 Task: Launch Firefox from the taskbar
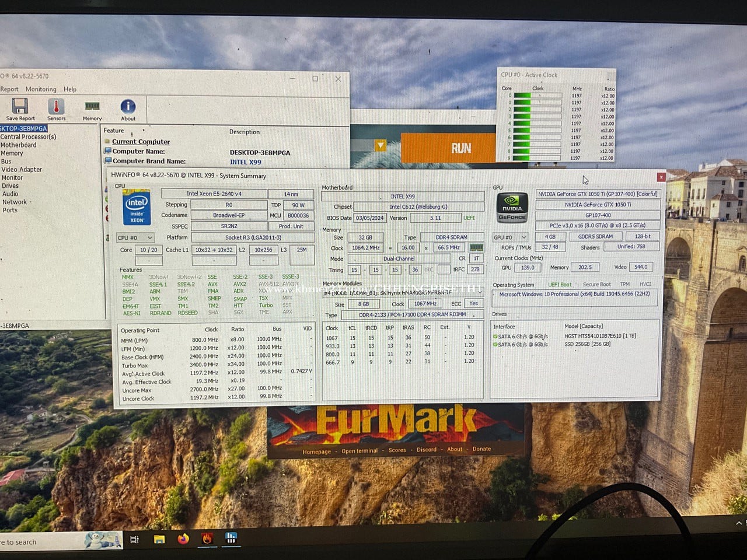coord(183,539)
